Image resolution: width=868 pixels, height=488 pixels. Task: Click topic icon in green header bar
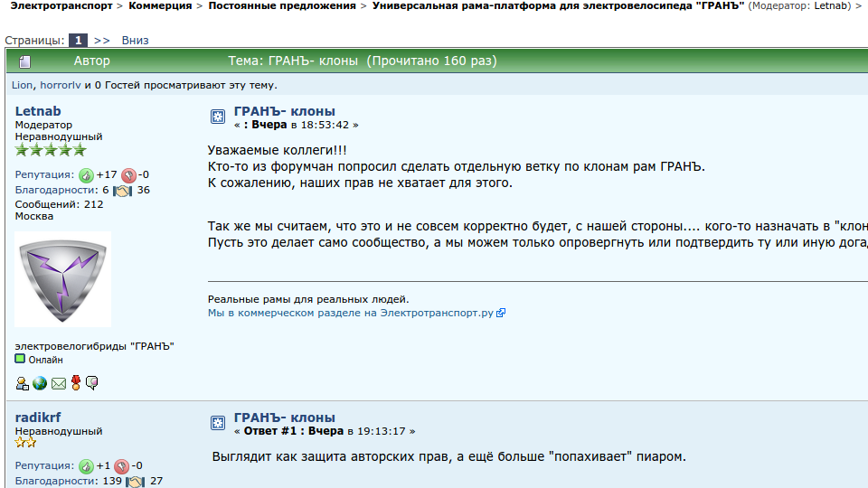click(24, 61)
